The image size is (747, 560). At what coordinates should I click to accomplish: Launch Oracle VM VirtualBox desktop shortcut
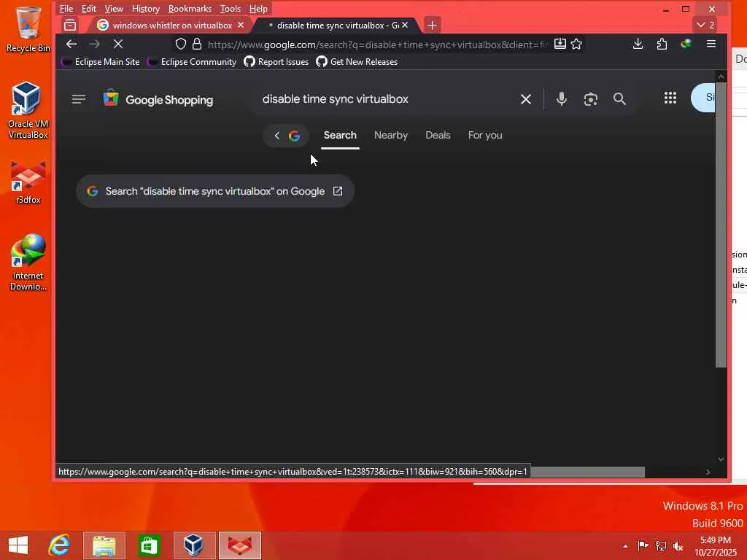pyautogui.click(x=28, y=111)
